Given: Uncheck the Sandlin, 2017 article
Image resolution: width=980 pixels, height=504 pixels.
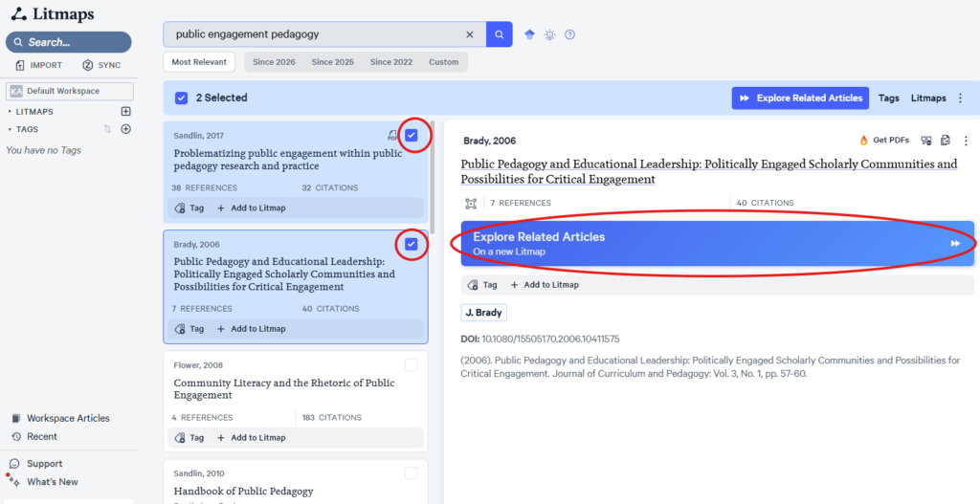Looking at the screenshot, I should [412, 135].
